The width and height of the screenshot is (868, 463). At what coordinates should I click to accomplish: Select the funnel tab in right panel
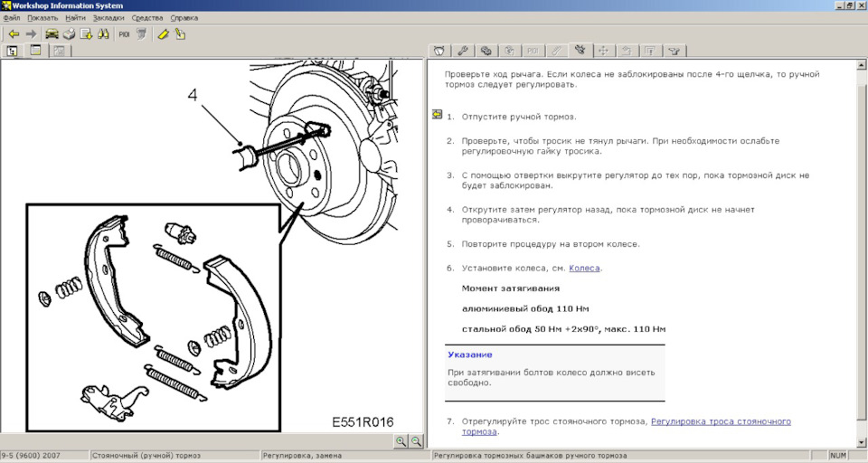[674, 51]
